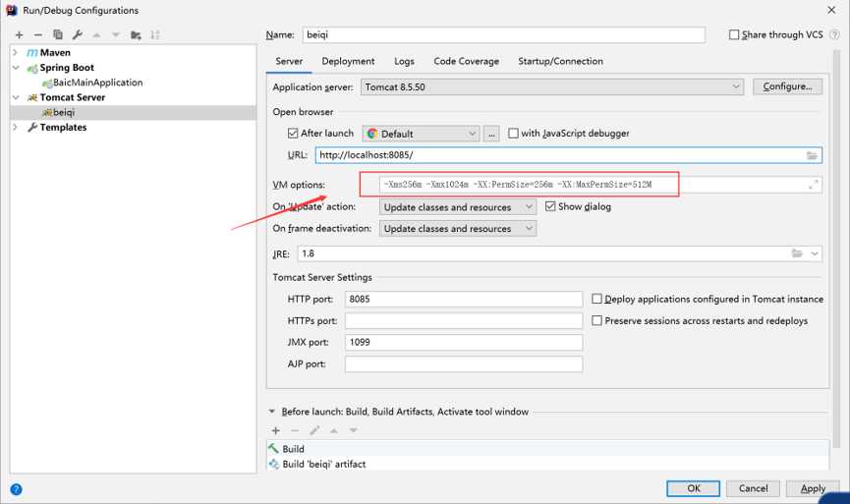This screenshot has height=504, width=850.
Task: Switch to the Deployment tab
Action: point(348,61)
